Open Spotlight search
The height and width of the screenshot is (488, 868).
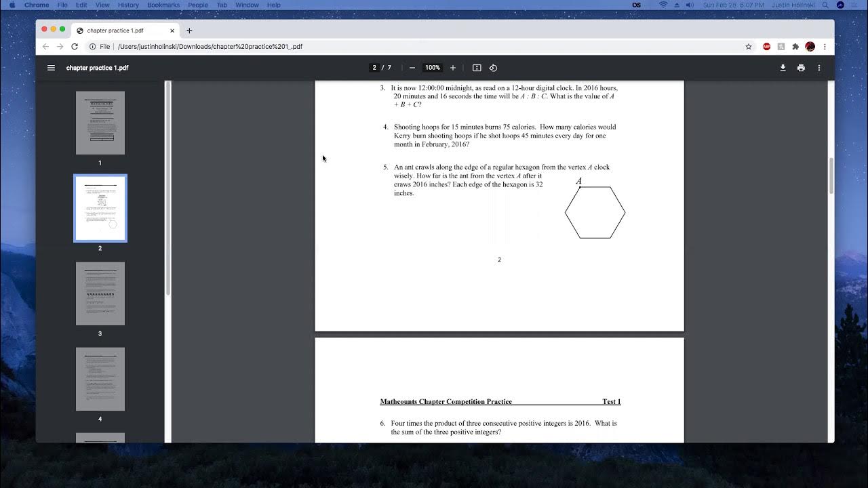[825, 5]
